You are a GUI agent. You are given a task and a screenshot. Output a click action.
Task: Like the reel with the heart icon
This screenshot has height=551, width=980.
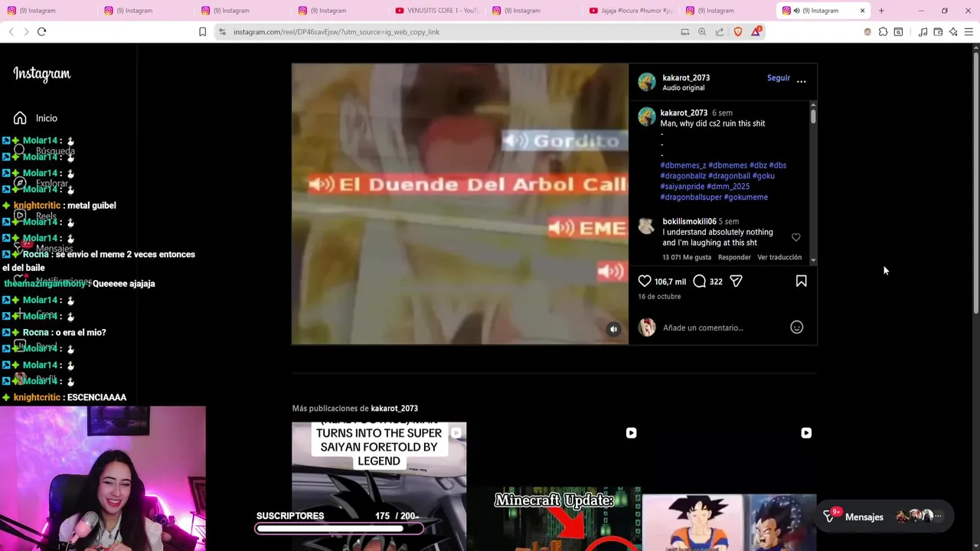pyautogui.click(x=645, y=281)
